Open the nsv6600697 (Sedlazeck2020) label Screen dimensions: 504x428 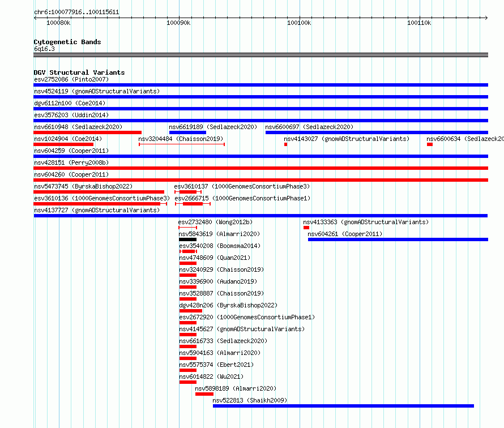pos(309,127)
